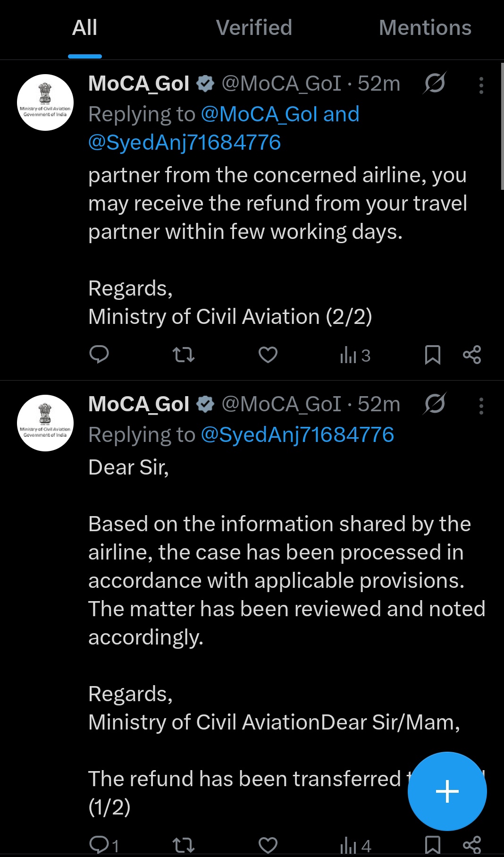Repost the first MoCA_GoI tweet
Screen dimensions: 504x857
click(x=184, y=355)
